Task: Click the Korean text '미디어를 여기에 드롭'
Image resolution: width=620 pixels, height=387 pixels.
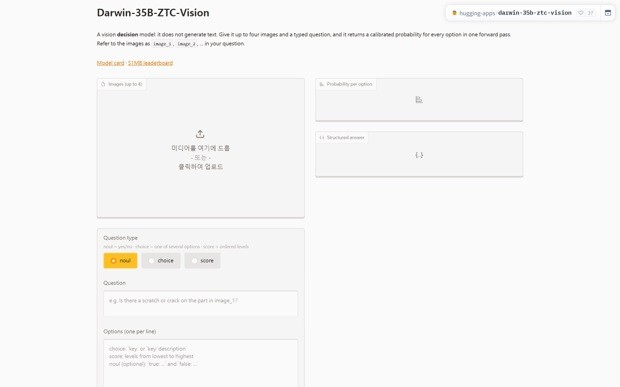Action: (x=200, y=148)
